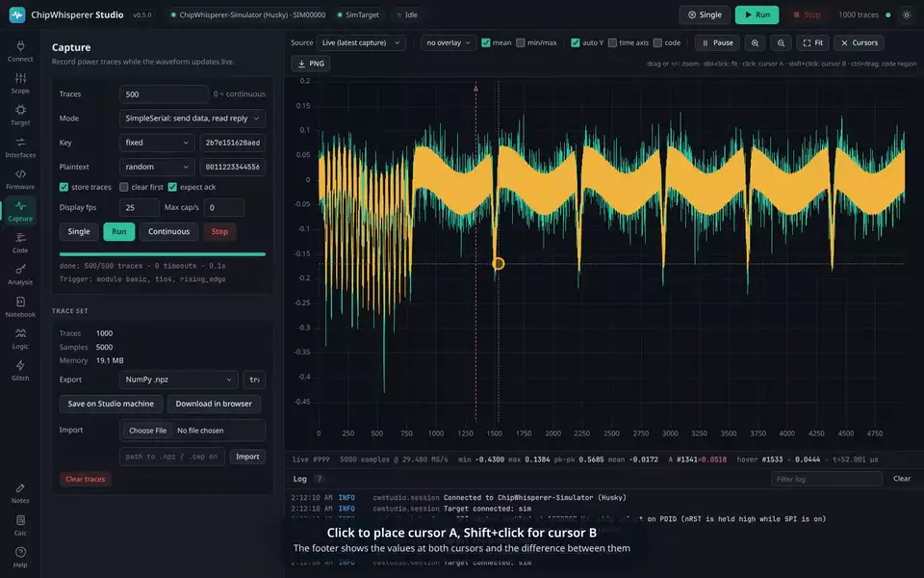Export waveform with PNG download button
The height and width of the screenshot is (578, 924).
point(311,64)
